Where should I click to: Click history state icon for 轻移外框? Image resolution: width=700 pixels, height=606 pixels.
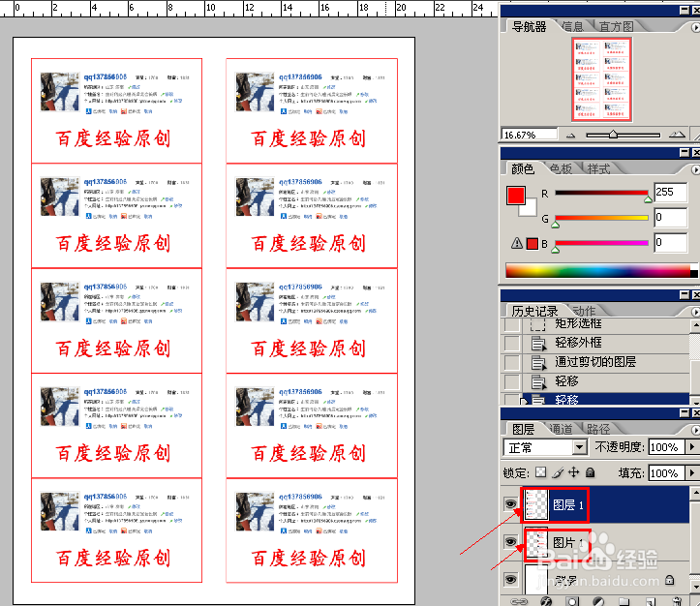(x=538, y=343)
